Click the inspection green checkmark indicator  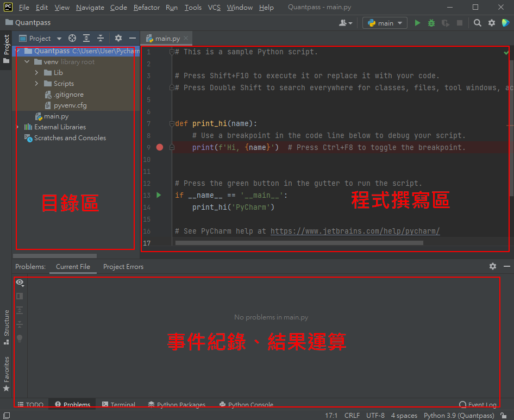point(506,53)
